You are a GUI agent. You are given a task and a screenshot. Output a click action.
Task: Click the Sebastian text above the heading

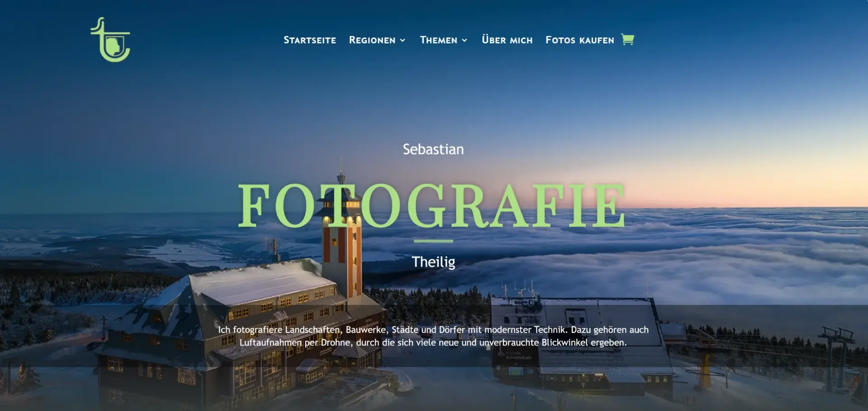pyautogui.click(x=433, y=149)
